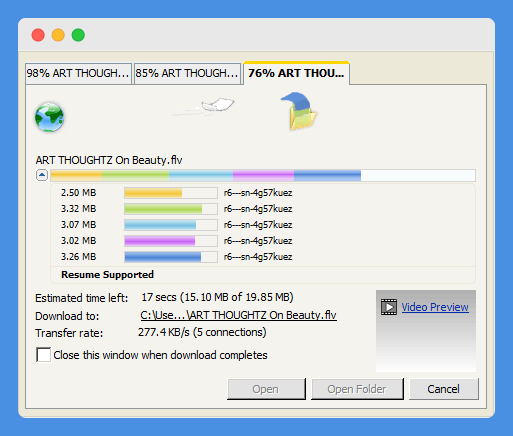The height and width of the screenshot is (436, 513).
Task: Open the download path ART THOUGHTZ On Beauty.flv link
Action: click(x=238, y=315)
